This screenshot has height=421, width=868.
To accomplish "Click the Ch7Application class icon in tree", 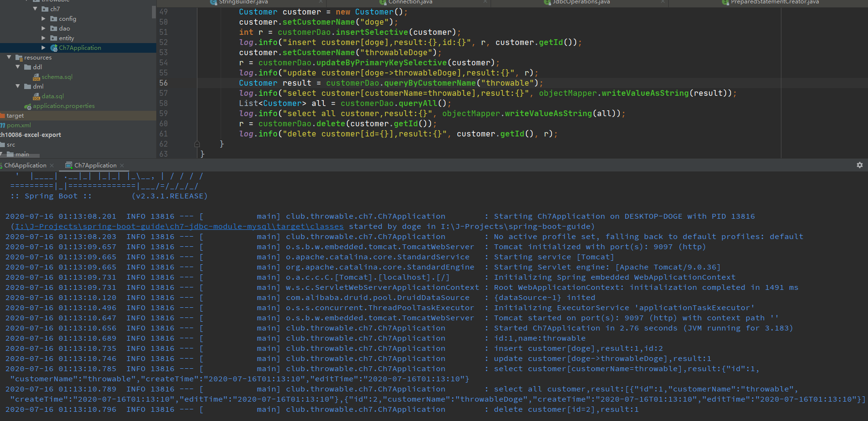I will (x=54, y=48).
